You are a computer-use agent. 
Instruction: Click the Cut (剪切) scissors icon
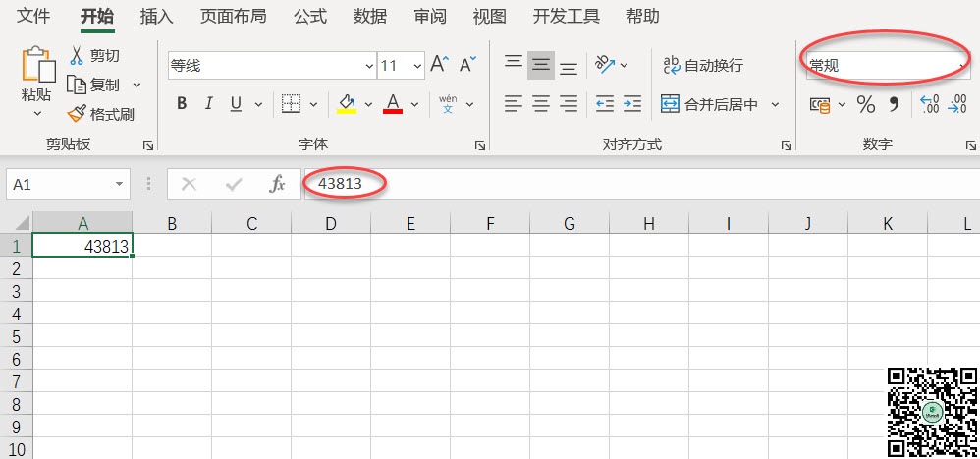(77, 56)
